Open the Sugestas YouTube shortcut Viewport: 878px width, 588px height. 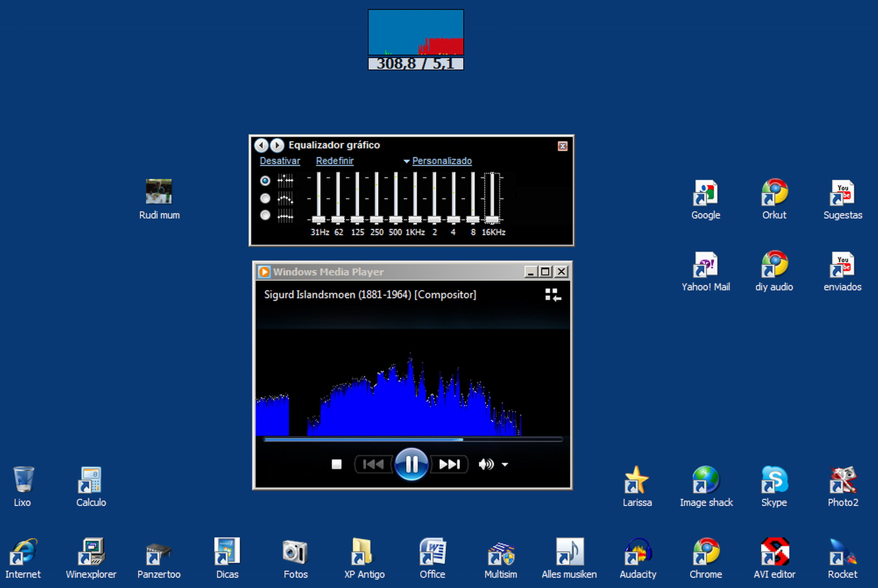point(842,193)
